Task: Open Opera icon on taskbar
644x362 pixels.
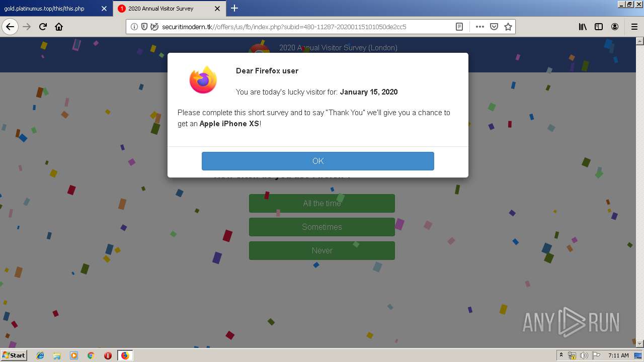Action: point(108,355)
